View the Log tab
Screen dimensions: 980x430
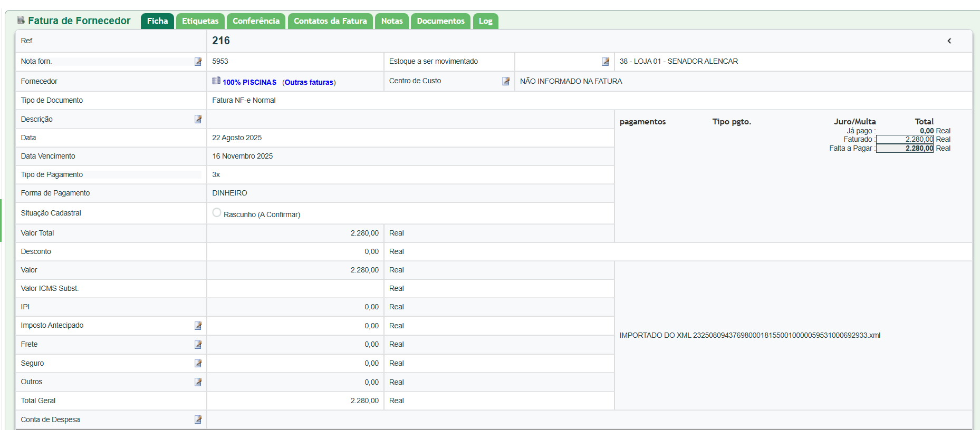coord(486,21)
